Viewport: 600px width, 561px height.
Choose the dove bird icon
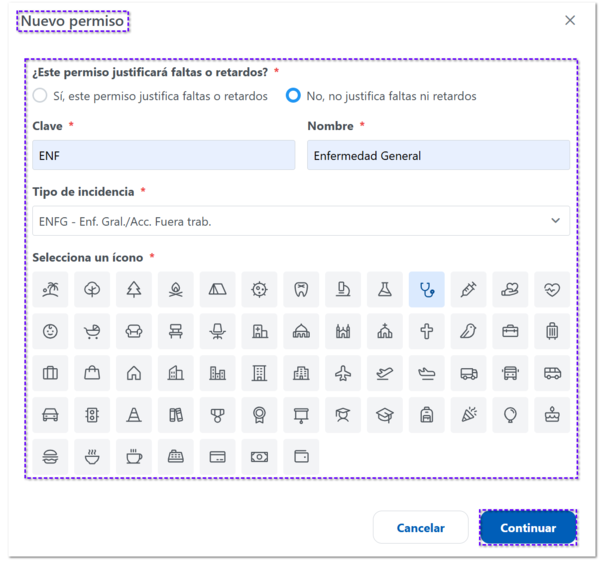[468, 331]
